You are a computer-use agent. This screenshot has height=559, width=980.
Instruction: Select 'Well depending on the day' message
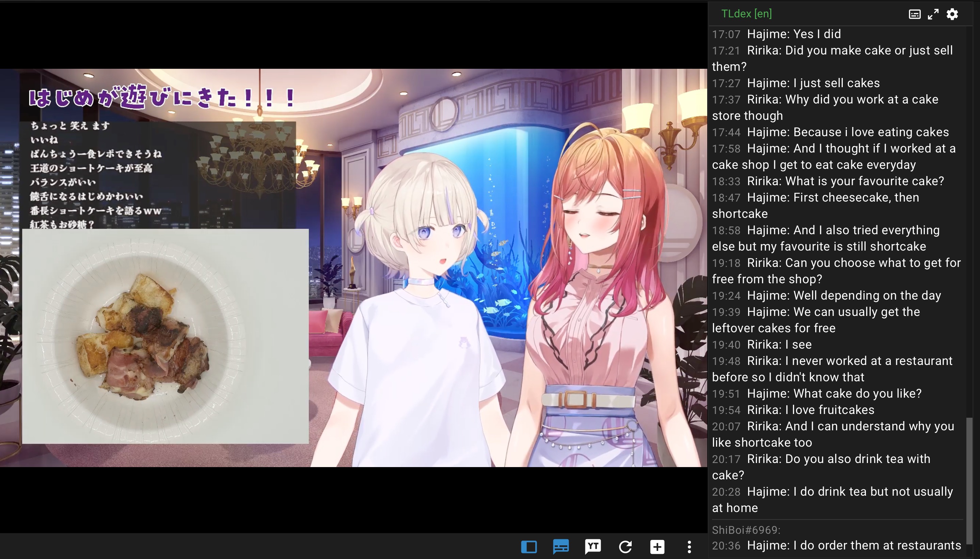844,295
